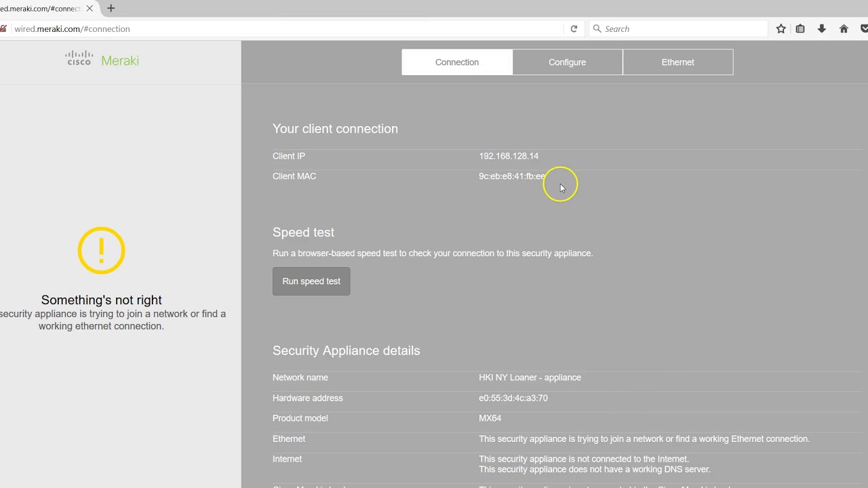
Task: Click the Client IP label
Action: [289, 156]
